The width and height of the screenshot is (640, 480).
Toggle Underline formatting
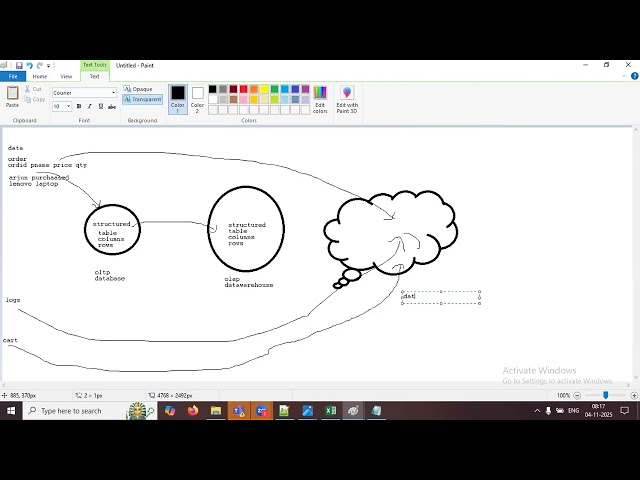pos(100,106)
